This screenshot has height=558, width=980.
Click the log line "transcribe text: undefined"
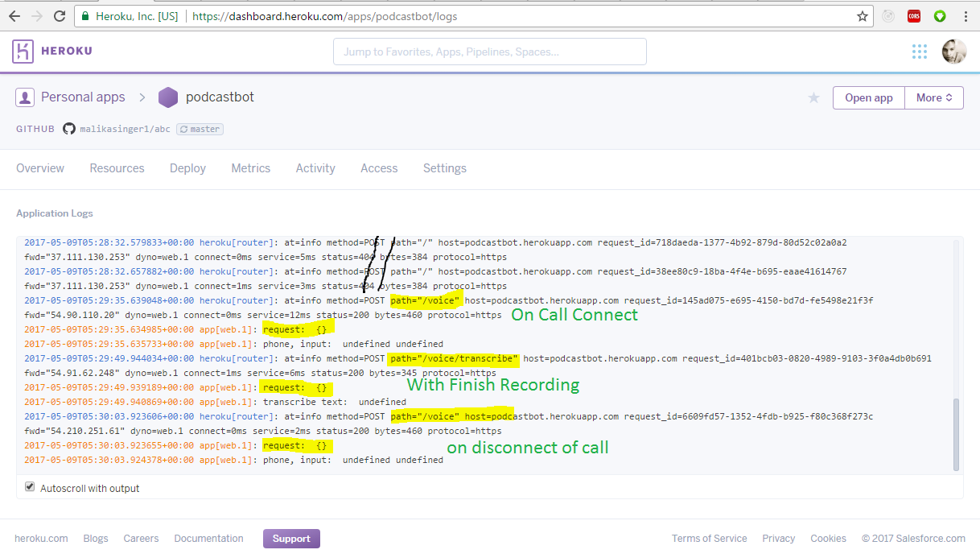point(335,402)
